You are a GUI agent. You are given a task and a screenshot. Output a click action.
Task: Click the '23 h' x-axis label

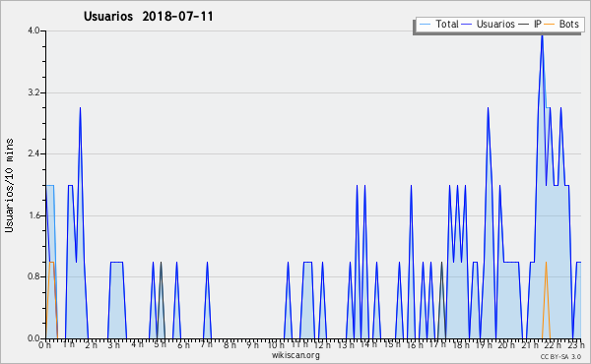pyautogui.click(x=576, y=345)
